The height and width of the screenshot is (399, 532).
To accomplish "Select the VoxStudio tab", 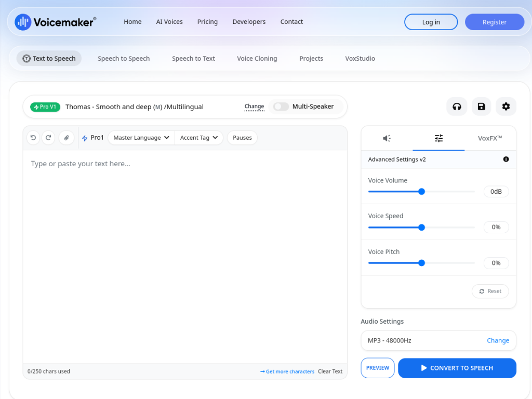I will click(360, 58).
